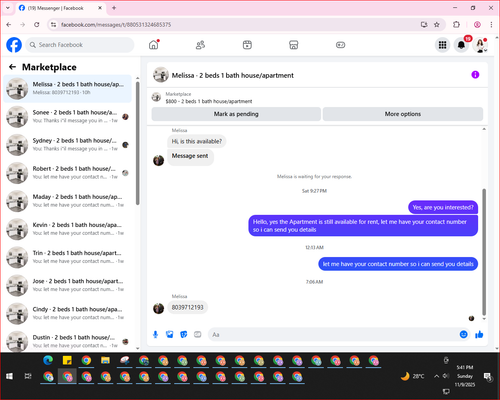Open the browser extensions puzzle icon
This screenshot has width=500, height=400.
point(456,24)
